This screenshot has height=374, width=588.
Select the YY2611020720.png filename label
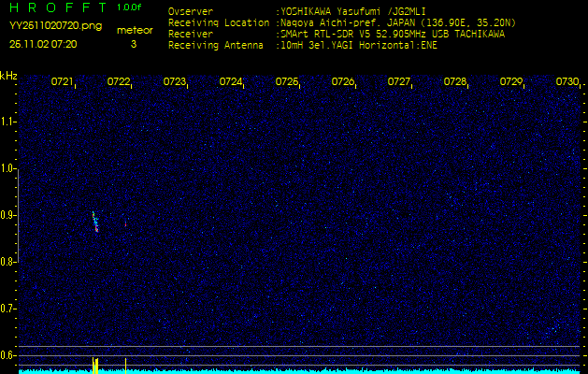point(50,26)
